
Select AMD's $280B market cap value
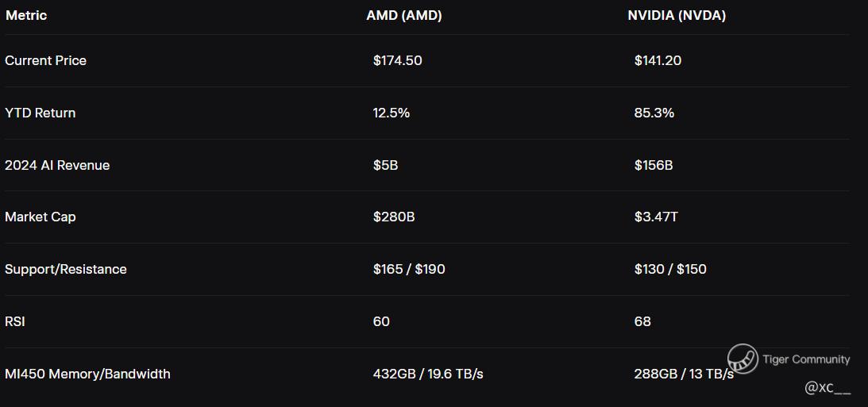394,217
